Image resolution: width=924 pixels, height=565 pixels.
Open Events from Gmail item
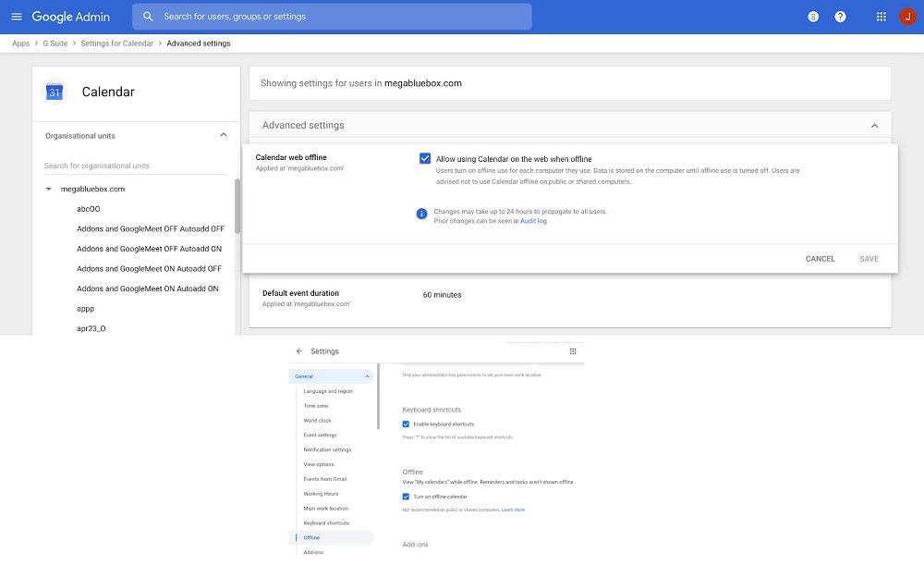coord(324,479)
